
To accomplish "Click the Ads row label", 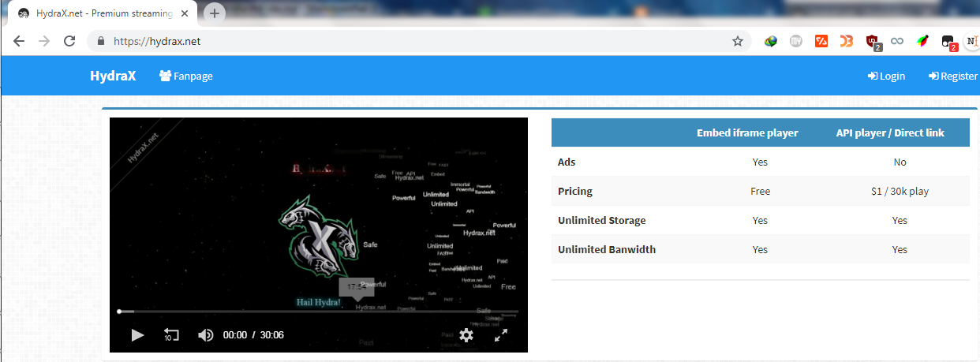I will (567, 162).
